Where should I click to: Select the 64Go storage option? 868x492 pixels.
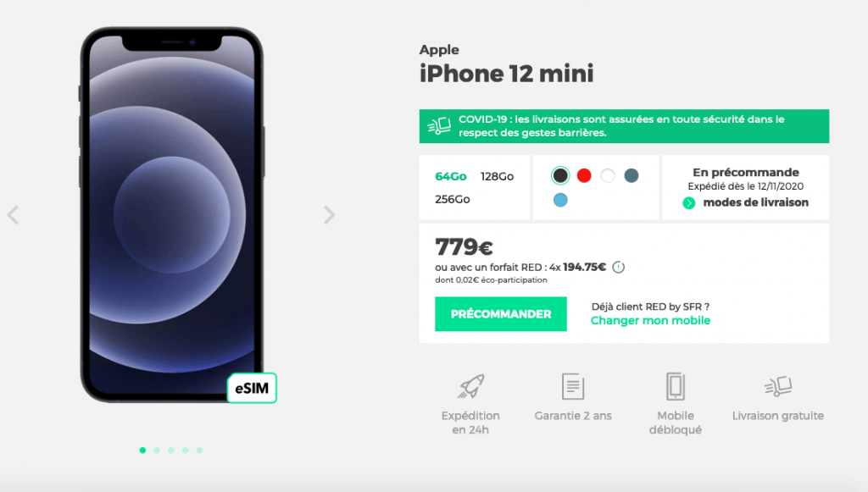tap(451, 176)
